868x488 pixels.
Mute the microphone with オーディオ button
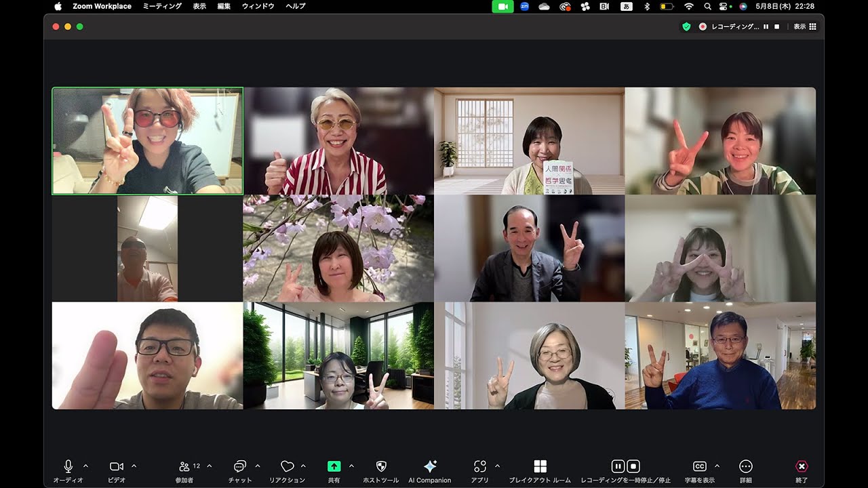pyautogui.click(x=68, y=466)
